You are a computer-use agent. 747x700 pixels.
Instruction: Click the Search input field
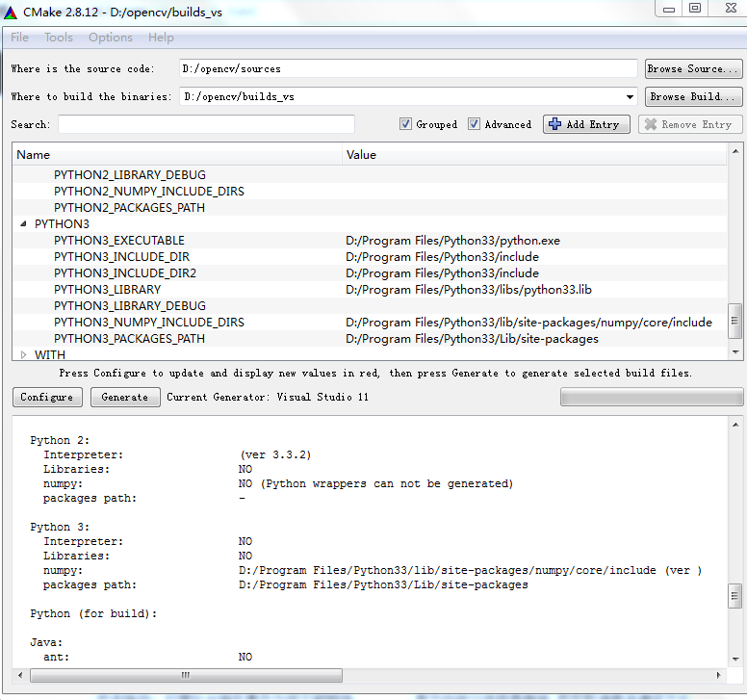point(206,124)
